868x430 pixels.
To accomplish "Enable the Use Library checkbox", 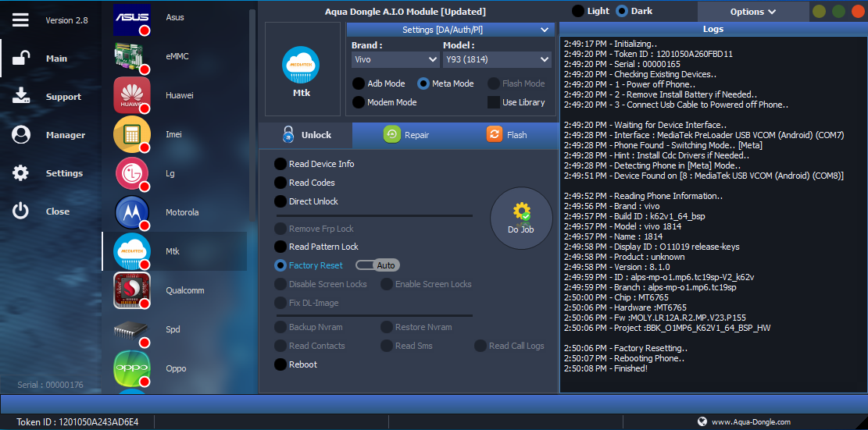I will click(494, 102).
